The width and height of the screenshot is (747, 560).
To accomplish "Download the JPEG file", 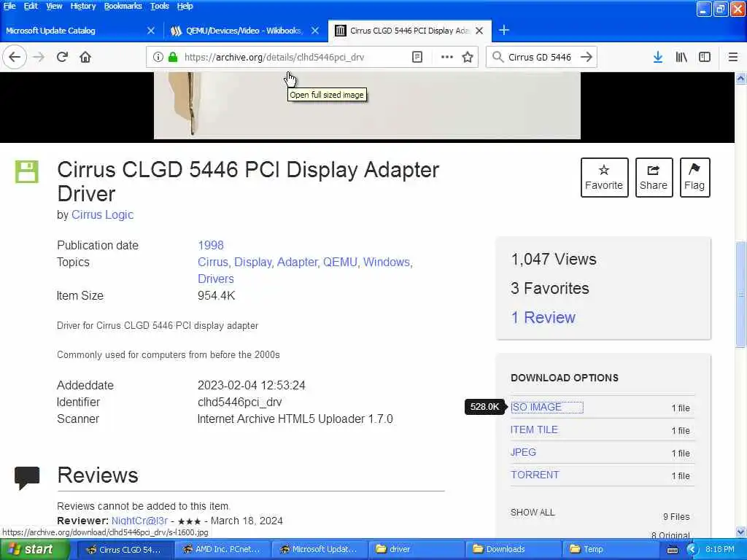I will click(x=523, y=452).
